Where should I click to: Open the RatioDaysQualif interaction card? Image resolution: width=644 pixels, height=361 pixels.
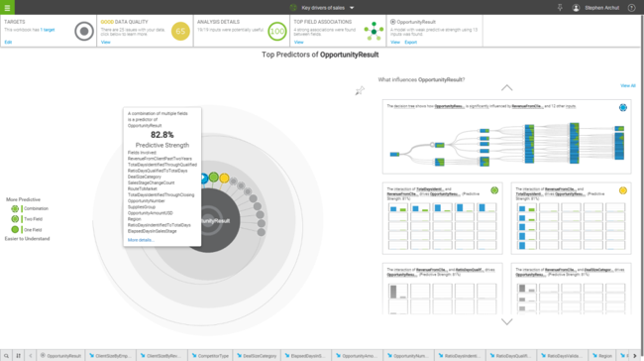coord(442,289)
